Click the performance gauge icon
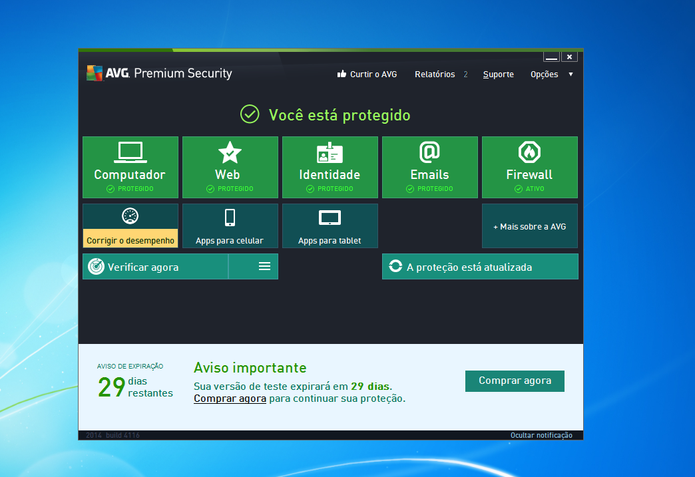The width and height of the screenshot is (695, 477). 130,216
